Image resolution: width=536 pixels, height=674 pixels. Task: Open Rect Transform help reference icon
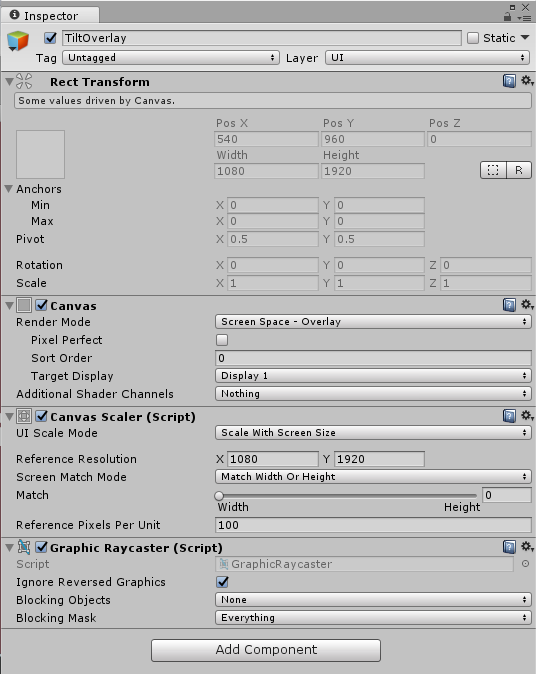[x=509, y=81]
